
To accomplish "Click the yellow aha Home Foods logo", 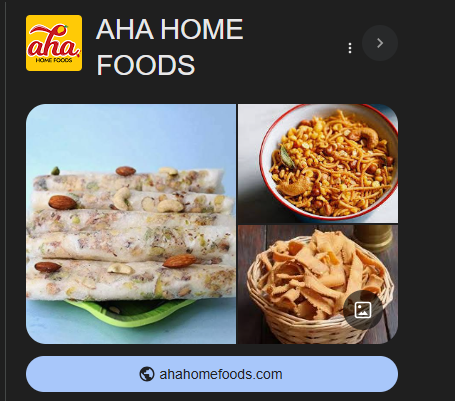I will [54, 43].
